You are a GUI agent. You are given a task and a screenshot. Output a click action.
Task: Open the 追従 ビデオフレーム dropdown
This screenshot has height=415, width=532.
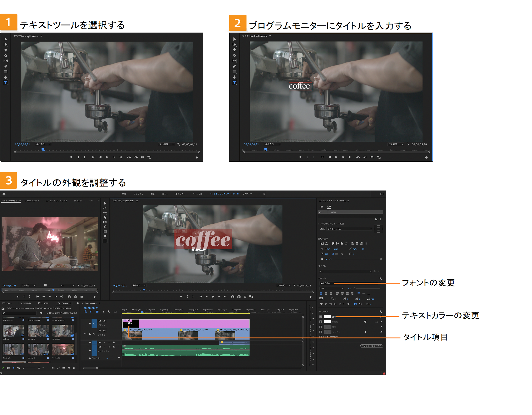click(349, 229)
